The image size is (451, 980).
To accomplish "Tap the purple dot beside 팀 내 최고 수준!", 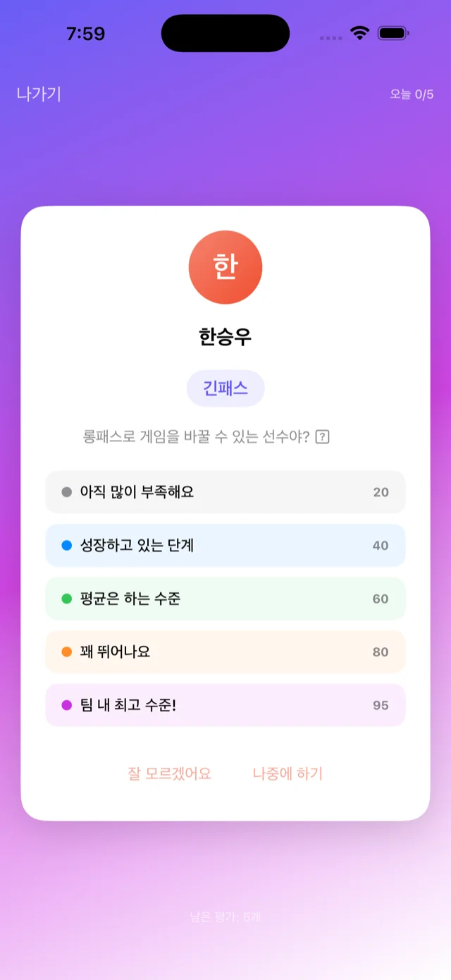I will (x=67, y=705).
